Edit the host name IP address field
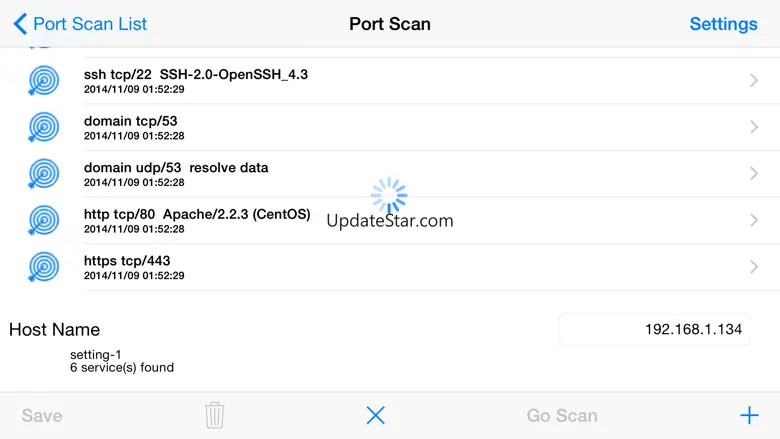The width and height of the screenshot is (780, 439). click(655, 329)
